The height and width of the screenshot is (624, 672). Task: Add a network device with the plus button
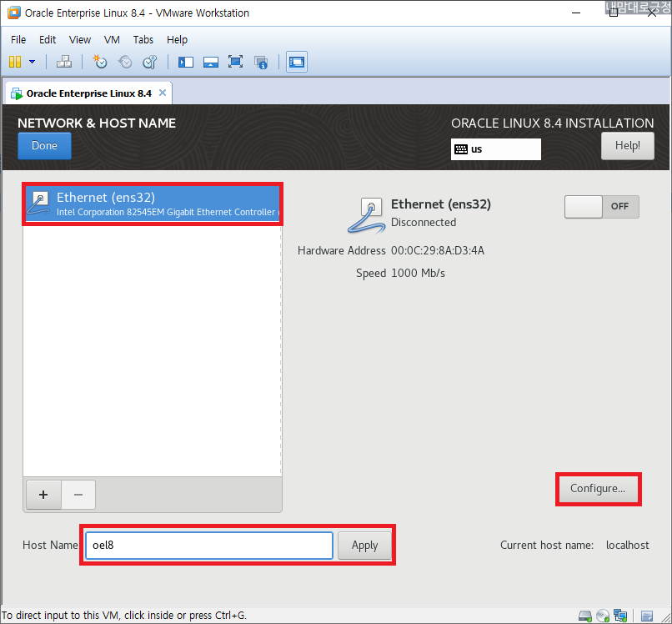(43, 495)
